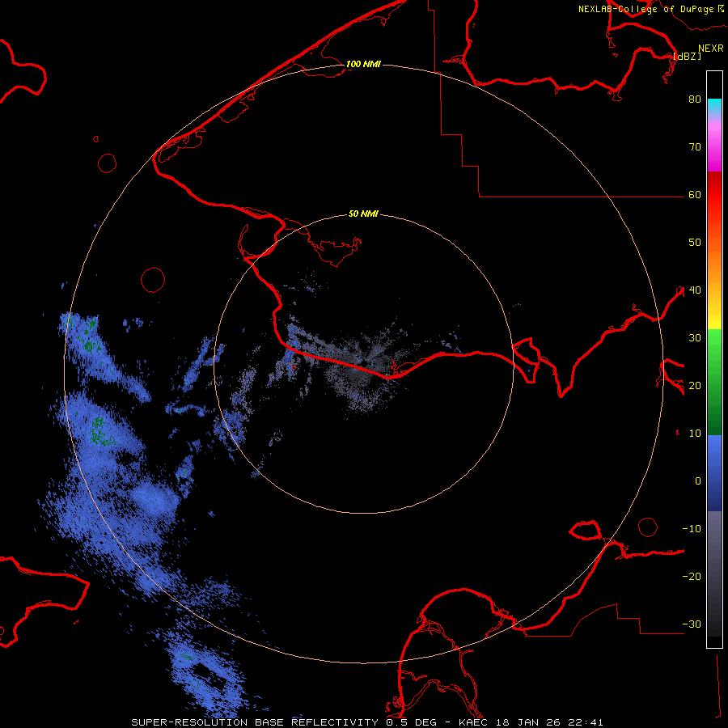Click the 70 value on dBZ scale
Image resolution: width=728 pixels, height=728 pixels.
pyautogui.click(x=695, y=147)
